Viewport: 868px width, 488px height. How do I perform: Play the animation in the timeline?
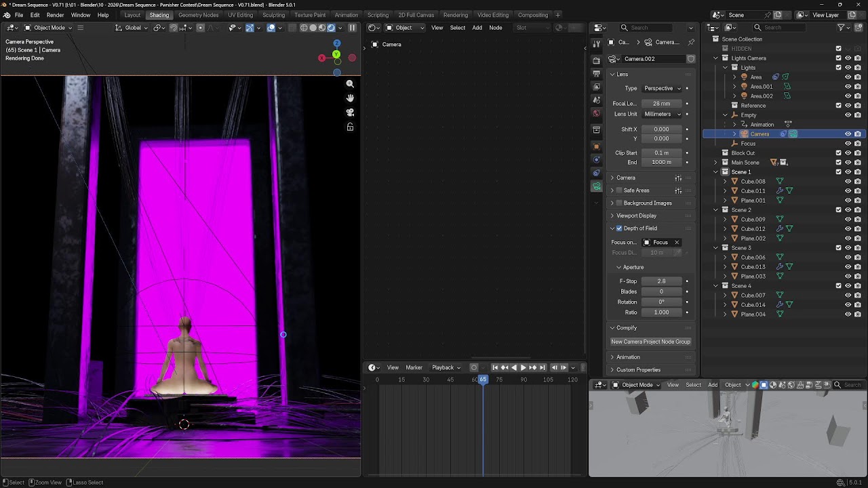tap(523, 368)
